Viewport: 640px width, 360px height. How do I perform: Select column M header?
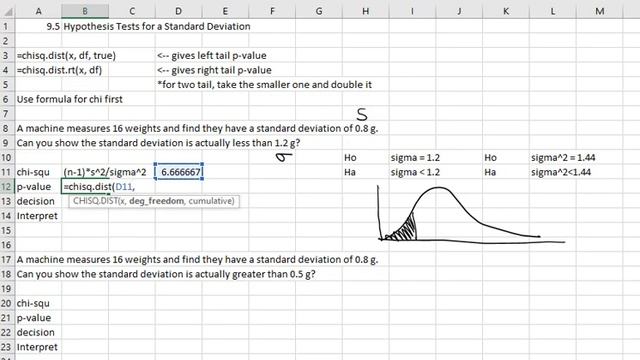tap(600, 11)
